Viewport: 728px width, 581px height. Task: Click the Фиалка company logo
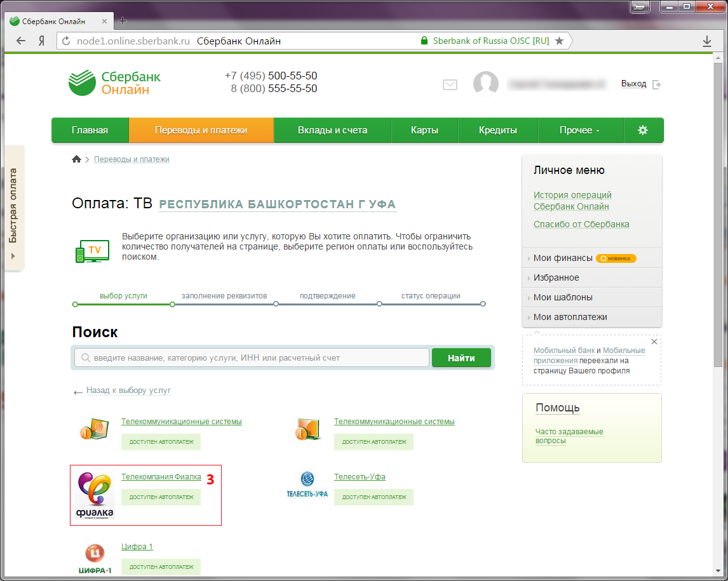point(95,495)
